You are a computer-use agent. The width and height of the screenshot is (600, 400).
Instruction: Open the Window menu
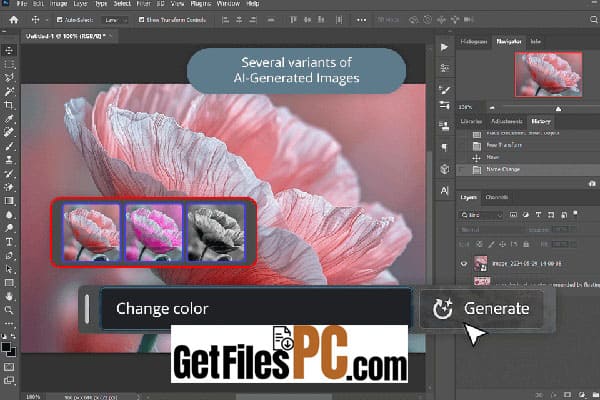[228, 4]
